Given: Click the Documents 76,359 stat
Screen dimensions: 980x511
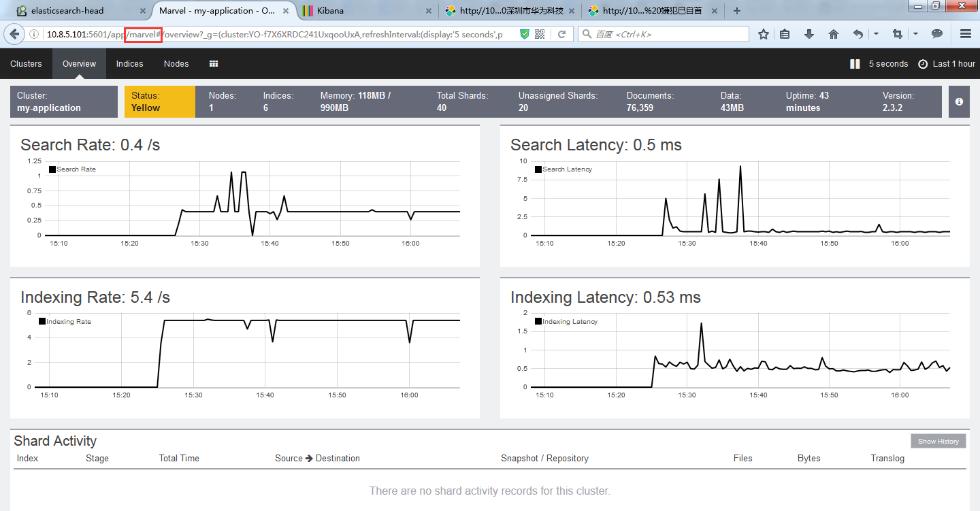Looking at the screenshot, I should 650,101.
